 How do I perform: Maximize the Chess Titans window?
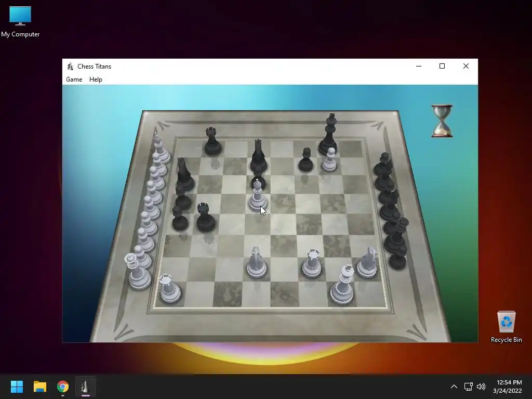pos(442,66)
